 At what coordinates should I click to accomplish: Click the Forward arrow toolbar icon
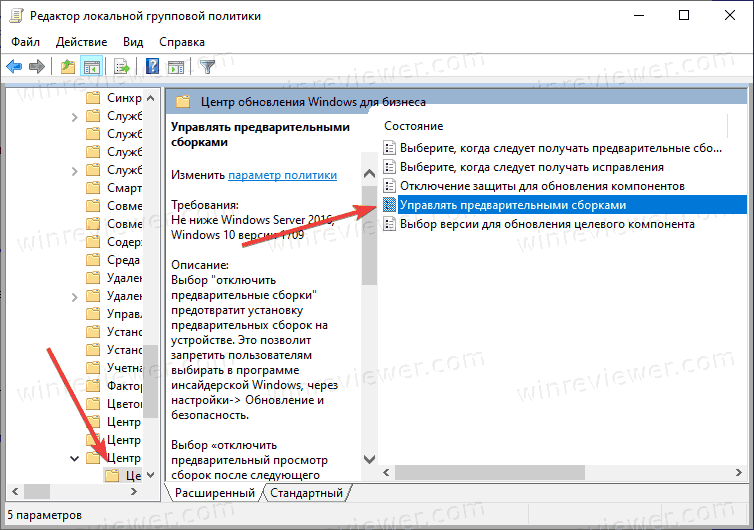37,66
